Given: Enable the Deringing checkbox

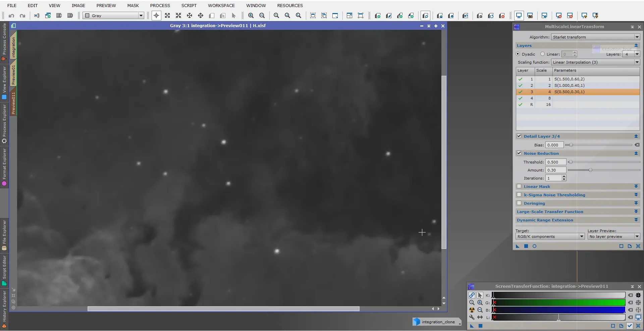Looking at the screenshot, I should 519,203.
